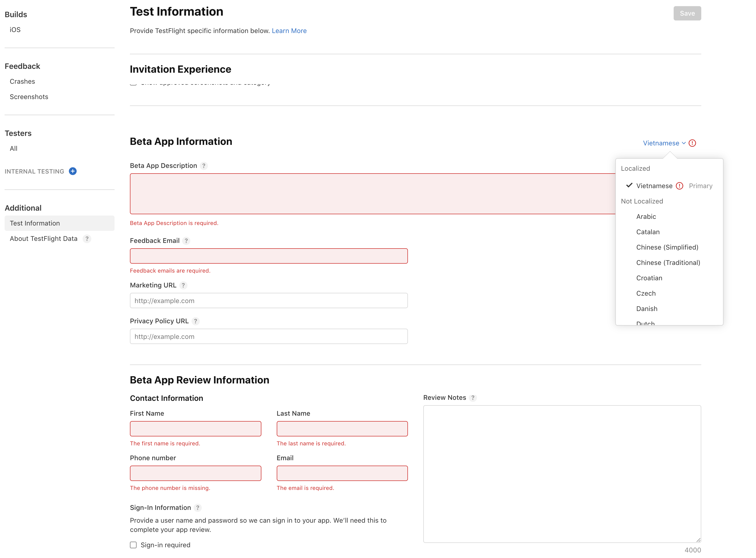Enable the Sign-in required checkbox
This screenshot has height=558, width=756.
(x=133, y=545)
